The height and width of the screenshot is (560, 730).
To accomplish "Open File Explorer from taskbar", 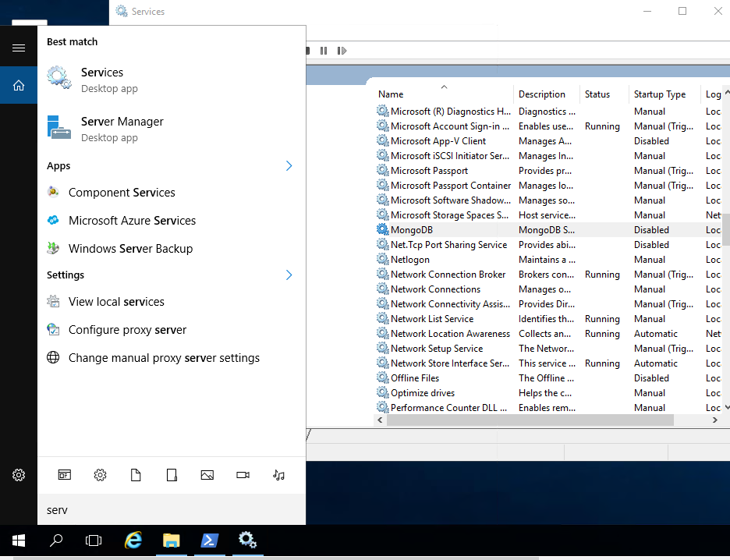I will pos(172,541).
